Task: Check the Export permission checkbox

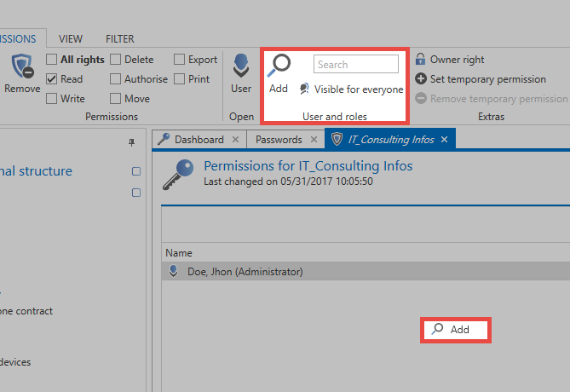Action: coord(179,60)
